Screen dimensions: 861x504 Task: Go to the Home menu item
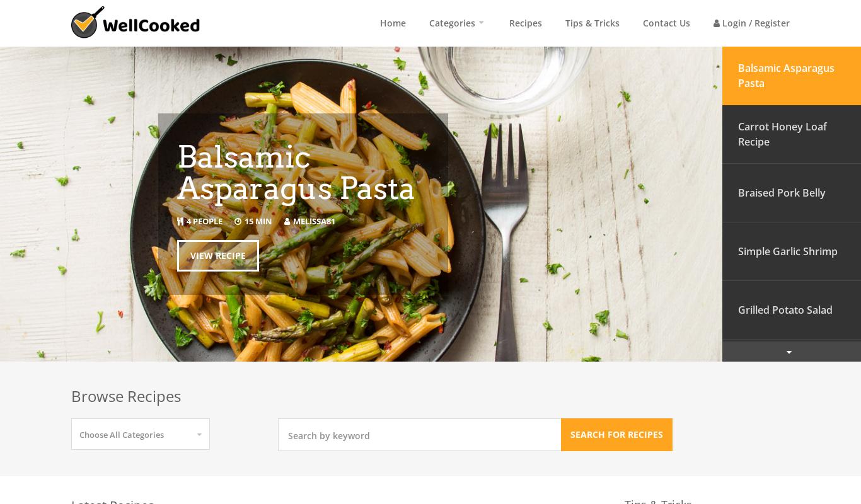[393, 23]
